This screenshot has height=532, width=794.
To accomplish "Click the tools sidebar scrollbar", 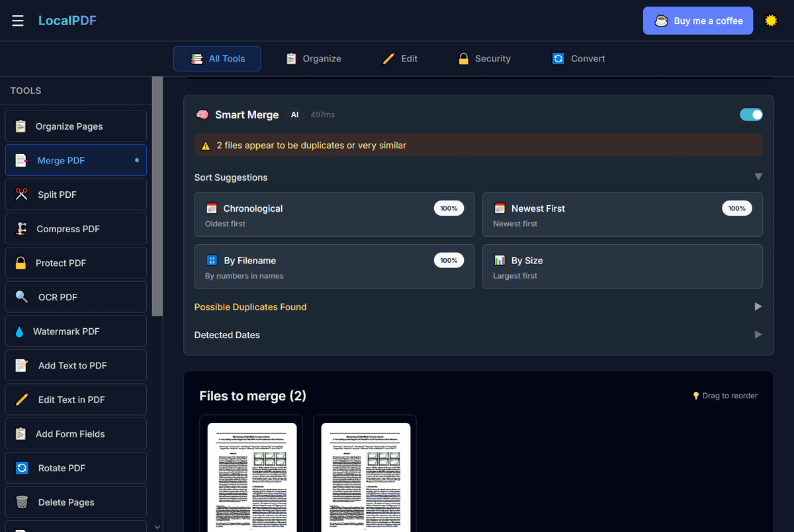I will click(157, 199).
